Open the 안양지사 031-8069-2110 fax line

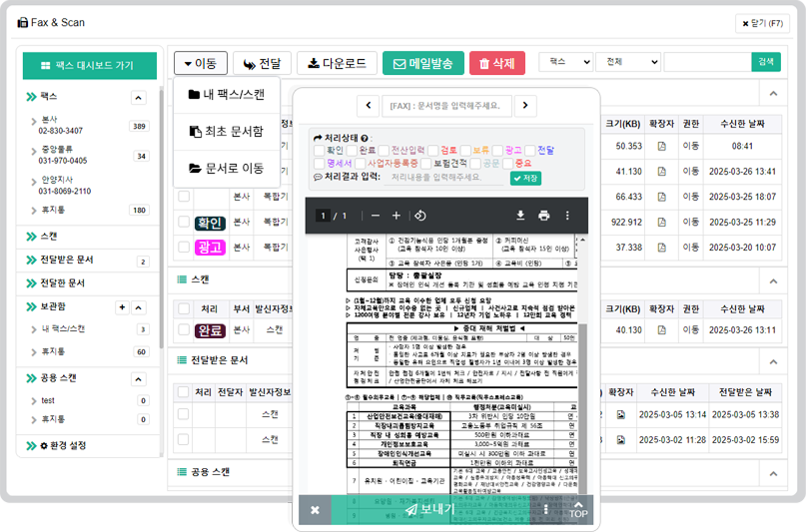[x=65, y=186]
